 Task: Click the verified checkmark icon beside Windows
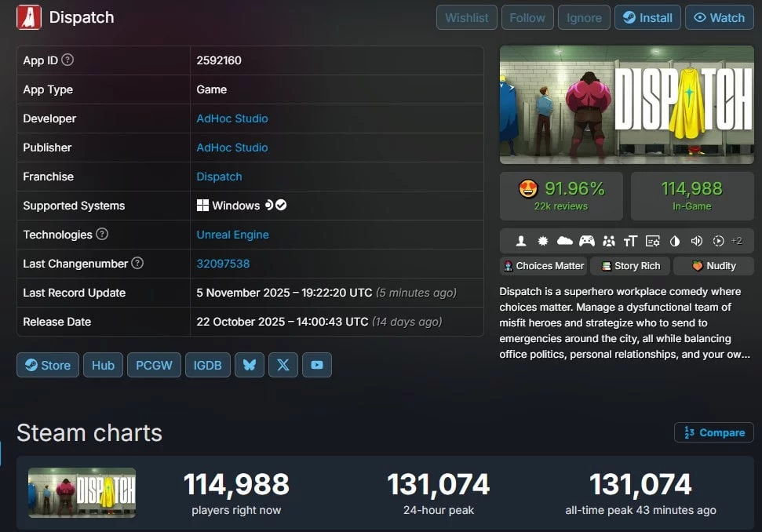[x=281, y=205]
